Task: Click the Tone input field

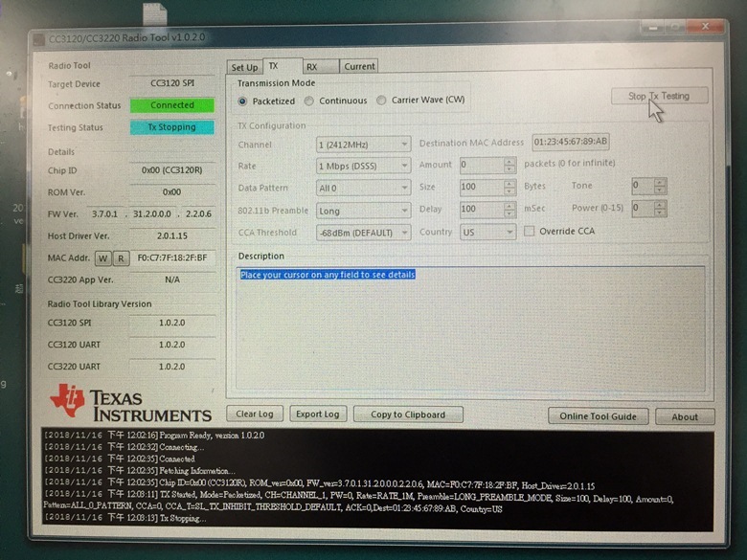Action: pos(644,186)
